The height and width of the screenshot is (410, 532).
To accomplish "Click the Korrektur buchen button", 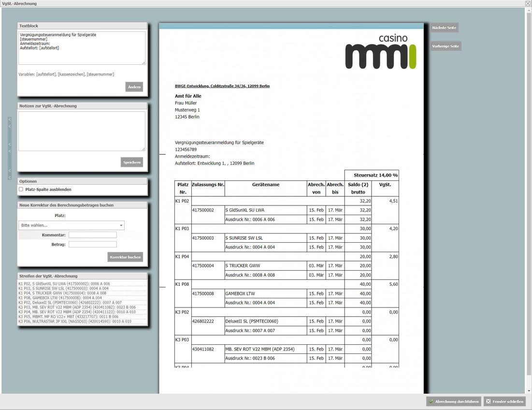I will (x=125, y=257).
